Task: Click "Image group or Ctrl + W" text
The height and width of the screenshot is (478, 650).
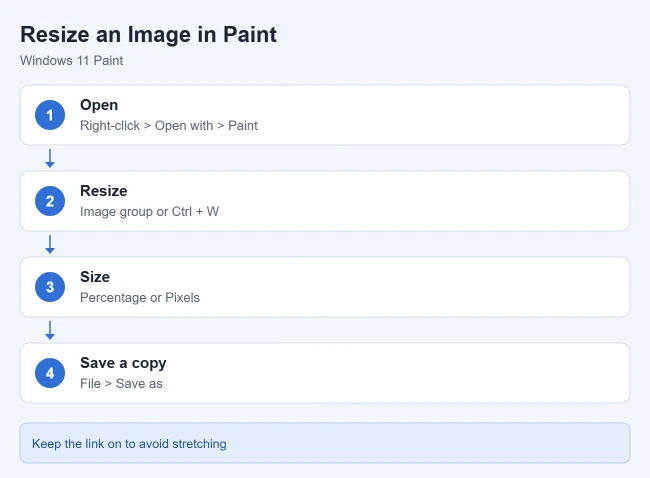Action: [149, 211]
